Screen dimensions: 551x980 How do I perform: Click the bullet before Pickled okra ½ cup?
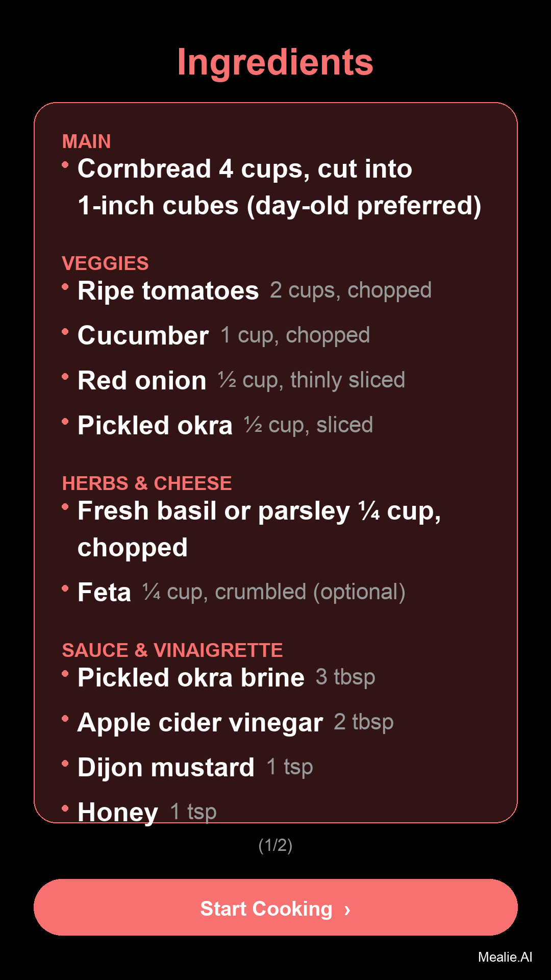pyautogui.click(x=65, y=421)
